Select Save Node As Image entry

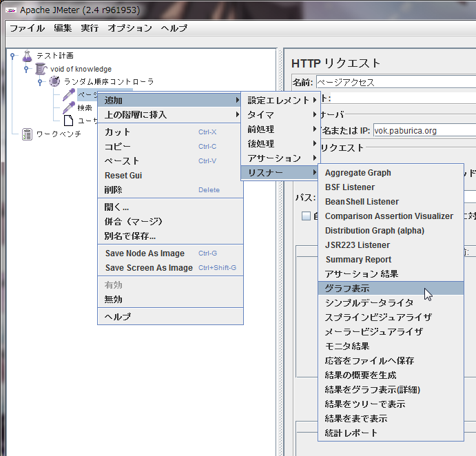click(x=170, y=253)
